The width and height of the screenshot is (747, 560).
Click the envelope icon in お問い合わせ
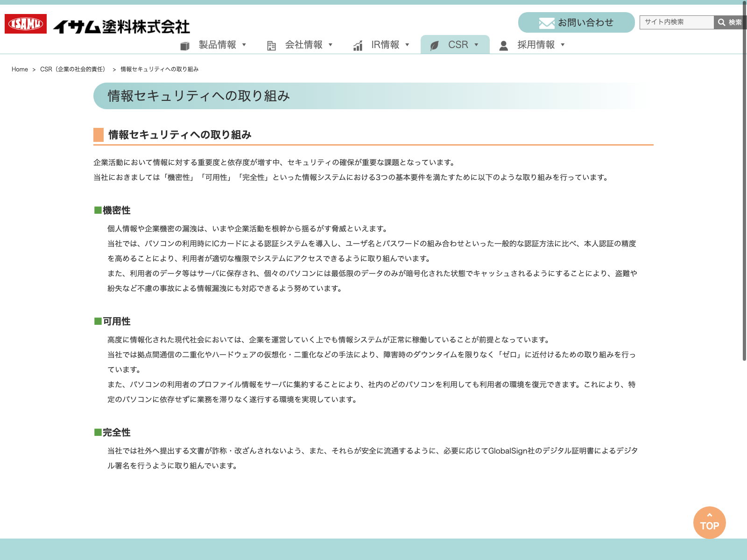[x=546, y=23]
